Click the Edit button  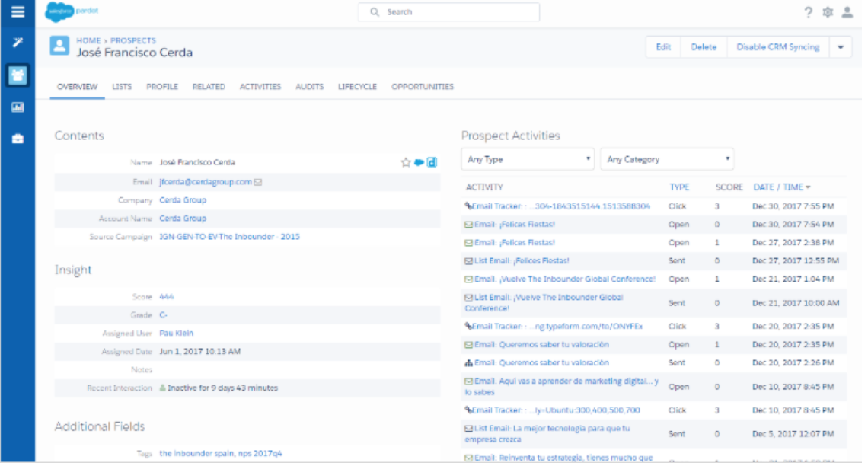pyautogui.click(x=663, y=47)
